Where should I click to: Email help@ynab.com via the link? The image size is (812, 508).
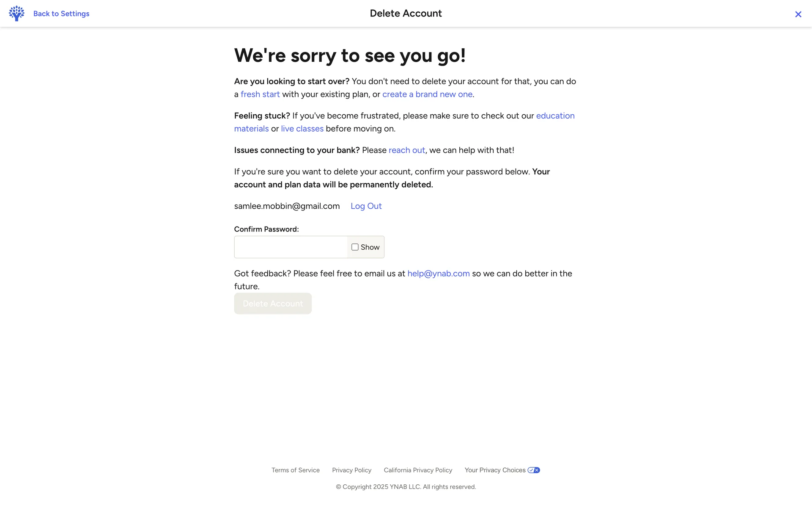point(438,273)
